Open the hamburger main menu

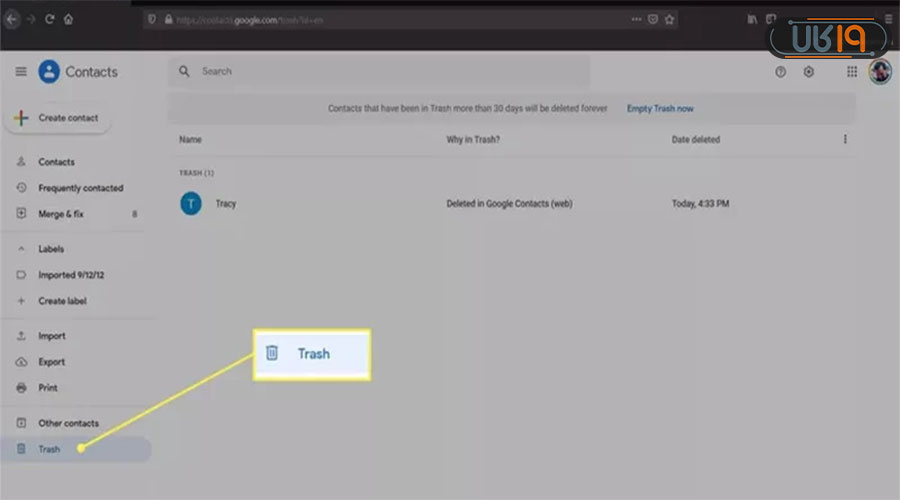[21, 72]
